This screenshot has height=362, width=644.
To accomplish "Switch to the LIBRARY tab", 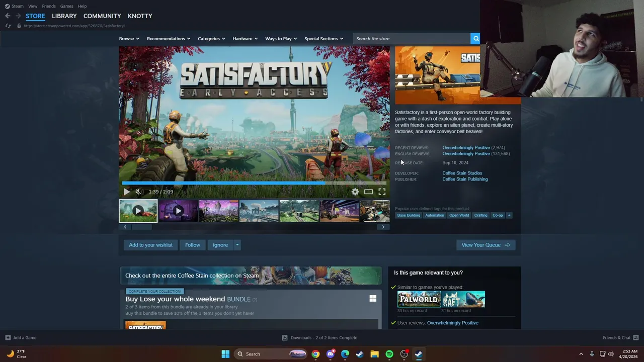I will pyautogui.click(x=64, y=16).
